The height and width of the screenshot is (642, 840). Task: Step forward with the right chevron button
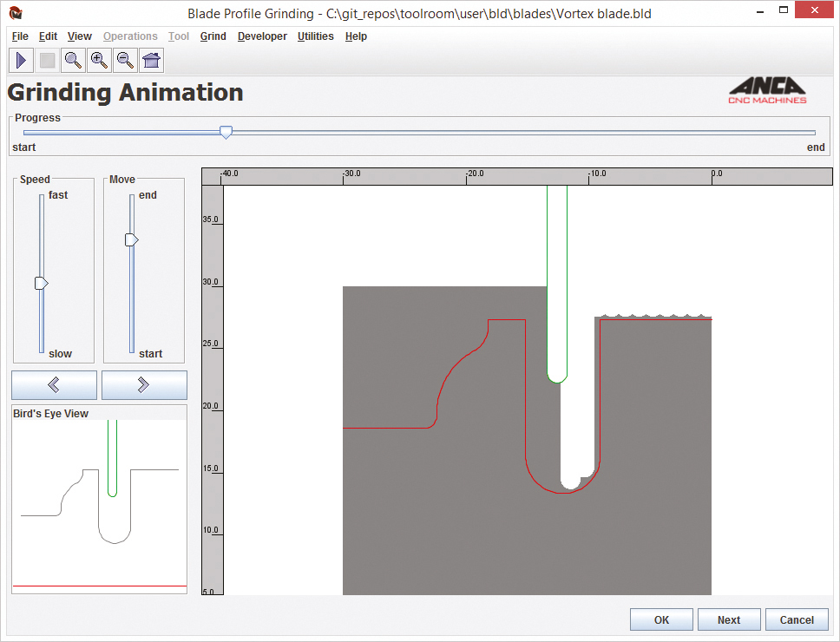[x=144, y=384]
